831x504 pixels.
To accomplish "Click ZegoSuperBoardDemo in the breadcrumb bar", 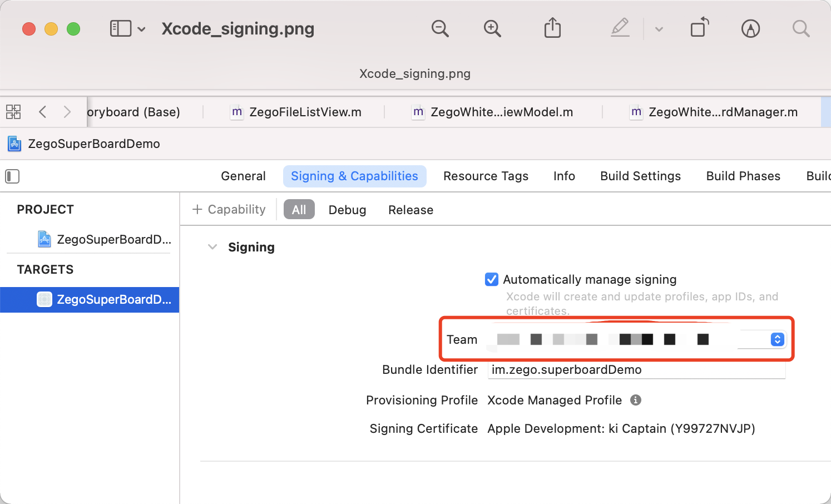I will point(94,144).
